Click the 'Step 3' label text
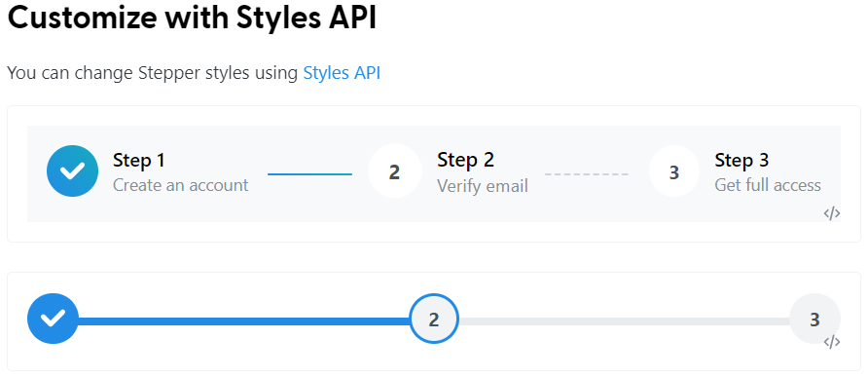This screenshot has height=377, width=868. (741, 160)
